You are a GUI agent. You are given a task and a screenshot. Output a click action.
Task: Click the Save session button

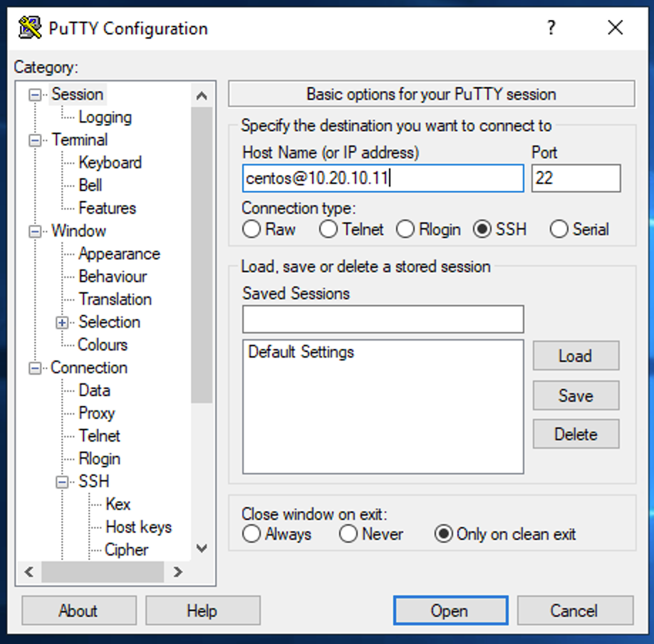tap(575, 395)
